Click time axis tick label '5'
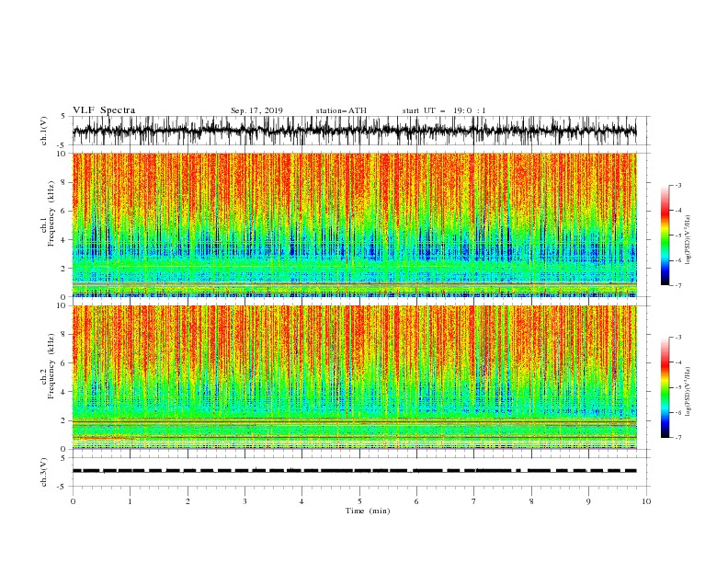Viewport: 728px width, 563px height. point(359,501)
